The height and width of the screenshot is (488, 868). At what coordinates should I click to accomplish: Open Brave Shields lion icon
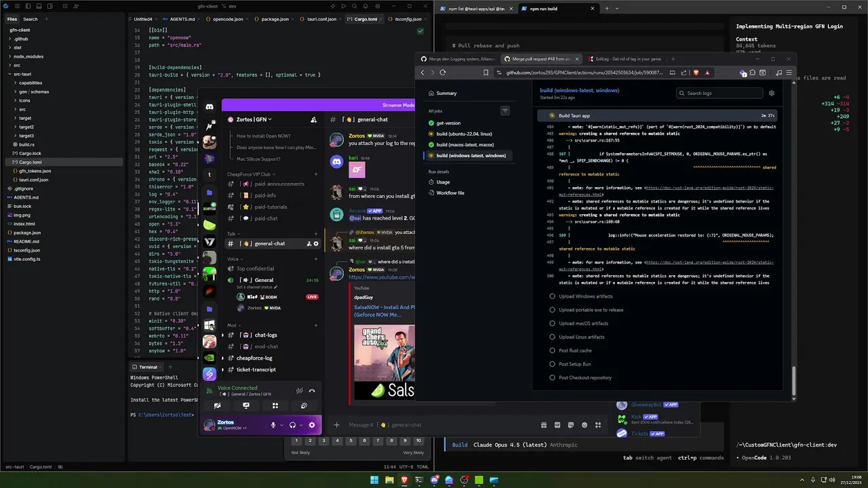[696, 73]
